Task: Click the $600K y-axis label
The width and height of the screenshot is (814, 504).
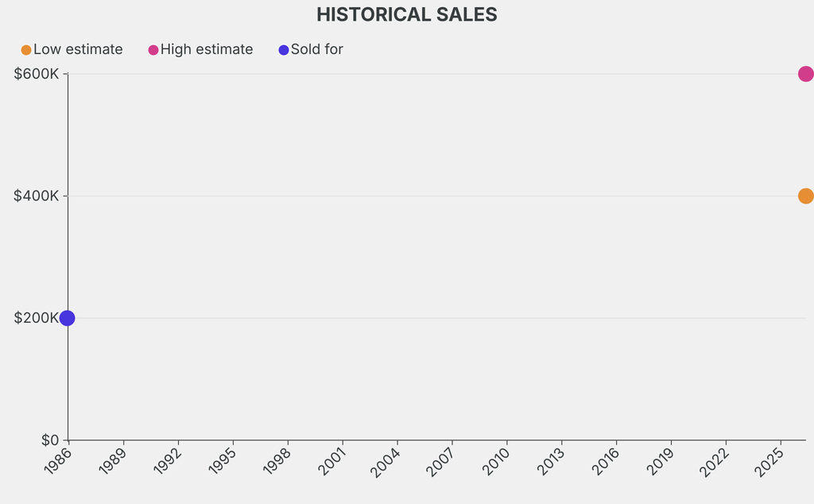Action: (x=37, y=74)
